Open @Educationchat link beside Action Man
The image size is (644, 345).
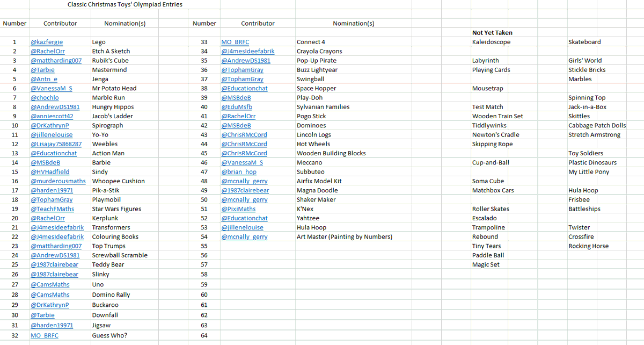click(x=54, y=153)
